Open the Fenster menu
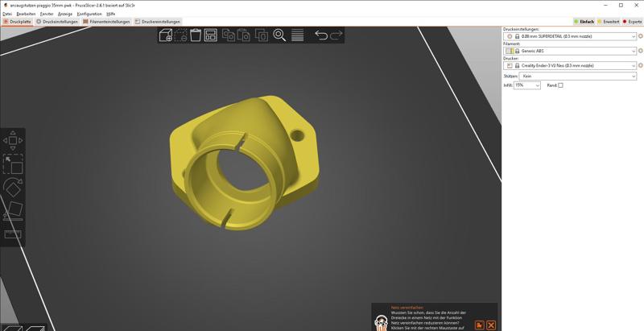Image resolution: width=644 pixels, height=331 pixels. pyautogui.click(x=47, y=14)
